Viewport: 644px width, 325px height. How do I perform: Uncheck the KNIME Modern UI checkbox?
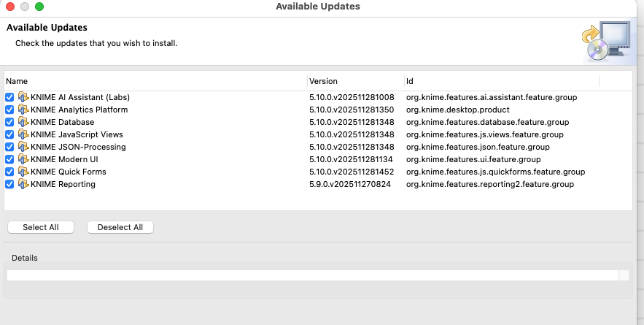[x=9, y=159]
